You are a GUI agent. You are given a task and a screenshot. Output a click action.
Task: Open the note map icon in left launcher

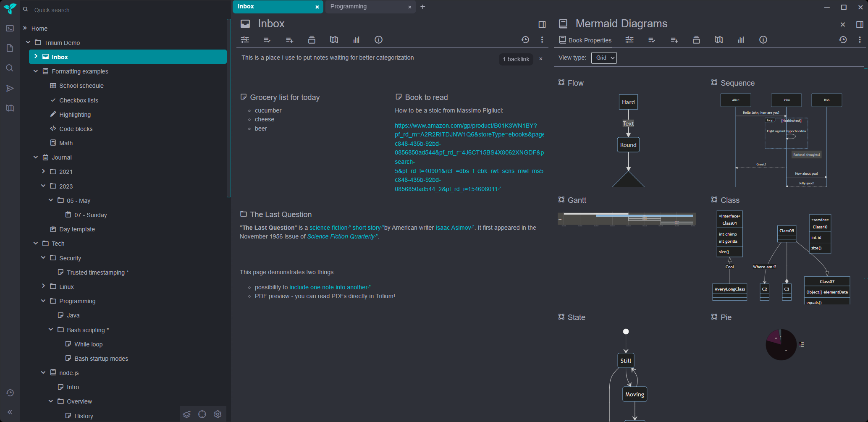(x=10, y=108)
